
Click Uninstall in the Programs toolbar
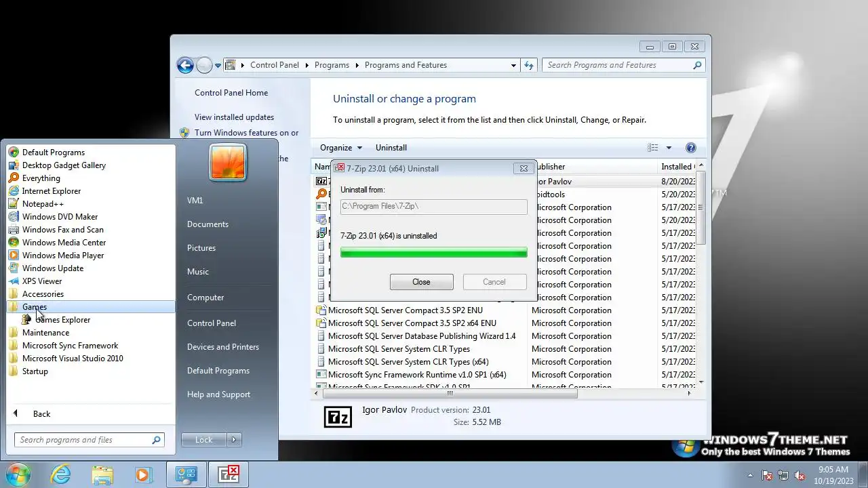[391, 148]
